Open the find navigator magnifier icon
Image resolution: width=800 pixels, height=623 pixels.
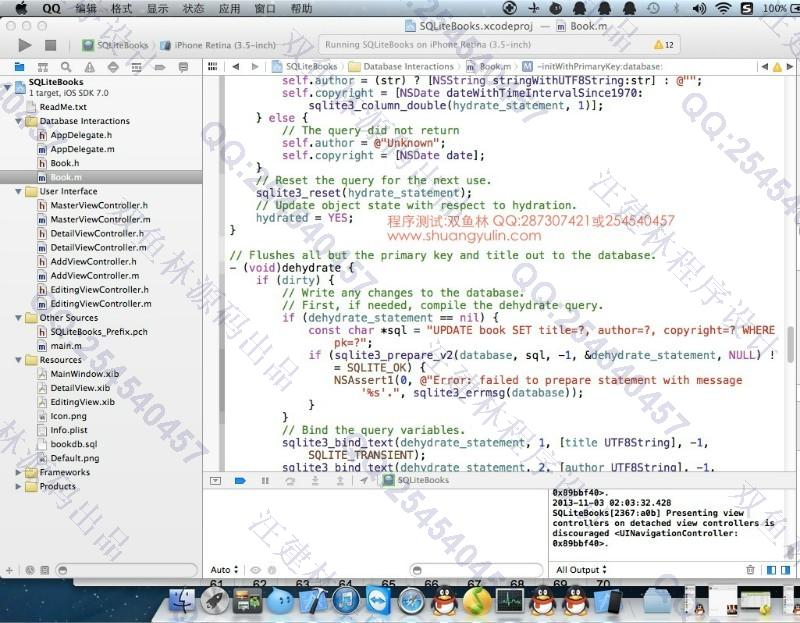tap(66, 67)
